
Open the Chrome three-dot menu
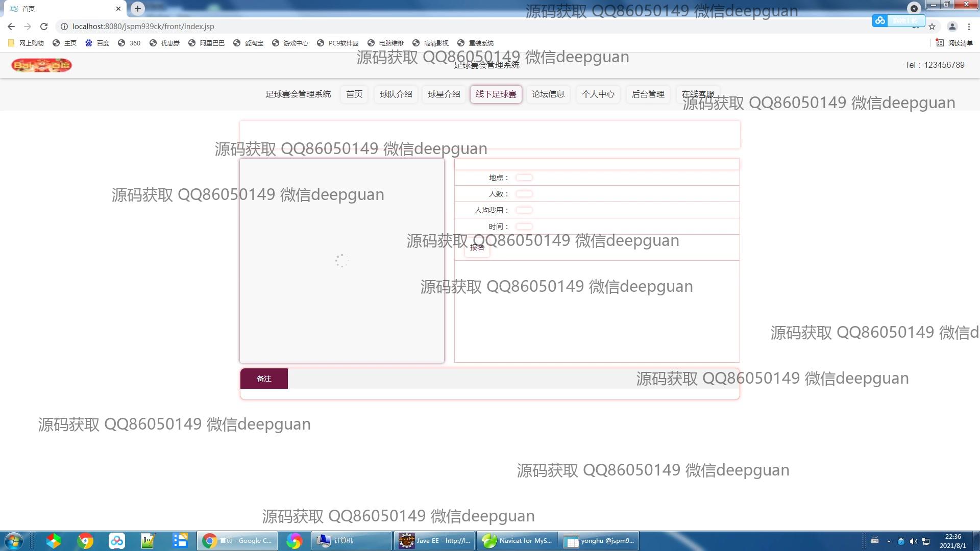(969, 27)
